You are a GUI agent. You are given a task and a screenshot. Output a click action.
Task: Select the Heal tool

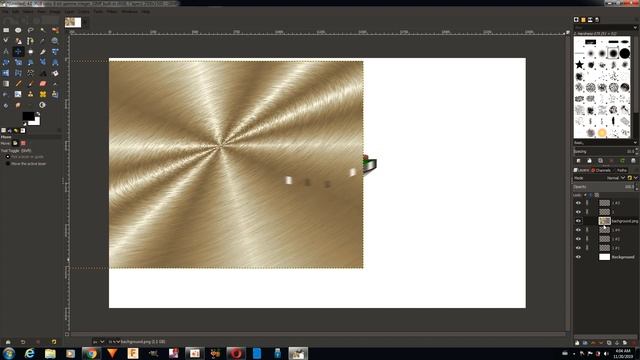pos(43,94)
